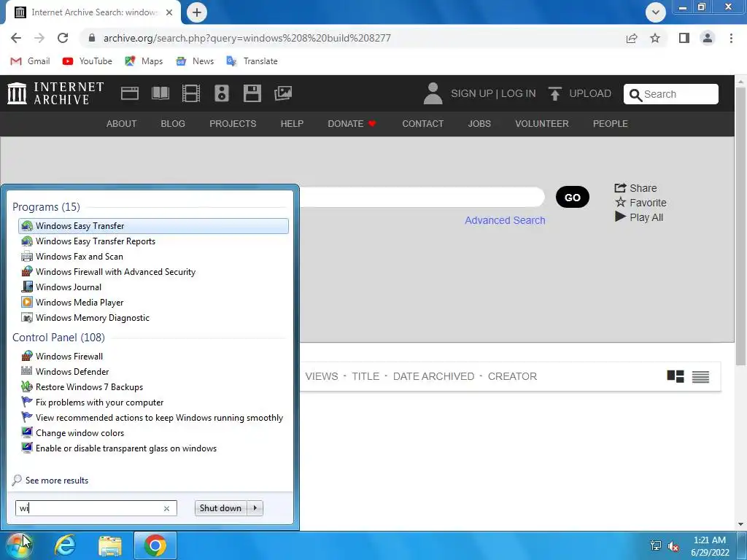The height and width of the screenshot is (560, 747).
Task: Open VOLUNTEER menu item
Action: (x=542, y=124)
